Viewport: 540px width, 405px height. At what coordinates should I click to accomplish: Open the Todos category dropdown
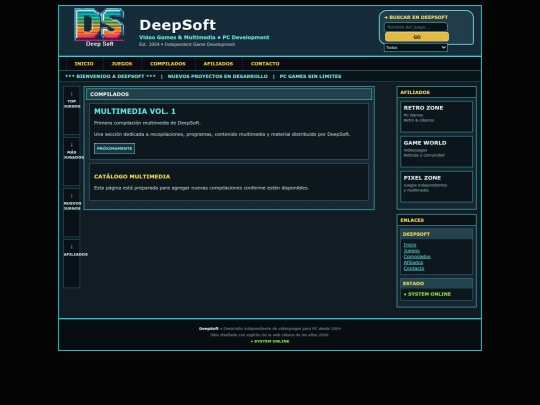[x=416, y=48]
